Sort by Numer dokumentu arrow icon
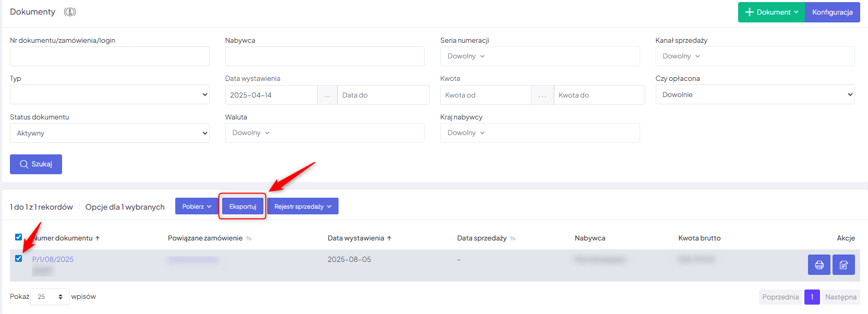 tap(98, 238)
